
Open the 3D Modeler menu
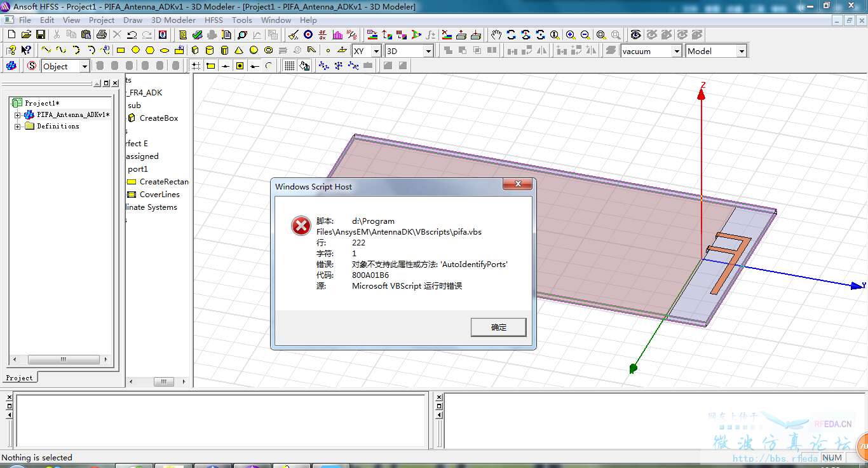coord(173,20)
